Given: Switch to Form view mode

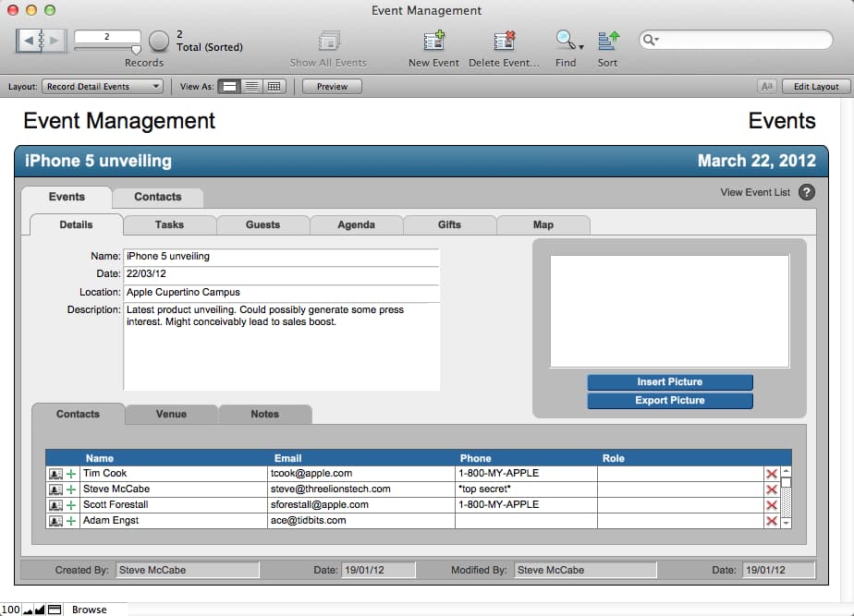Looking at the screenshot, I should pyautogui.click(x=230, y=87).
